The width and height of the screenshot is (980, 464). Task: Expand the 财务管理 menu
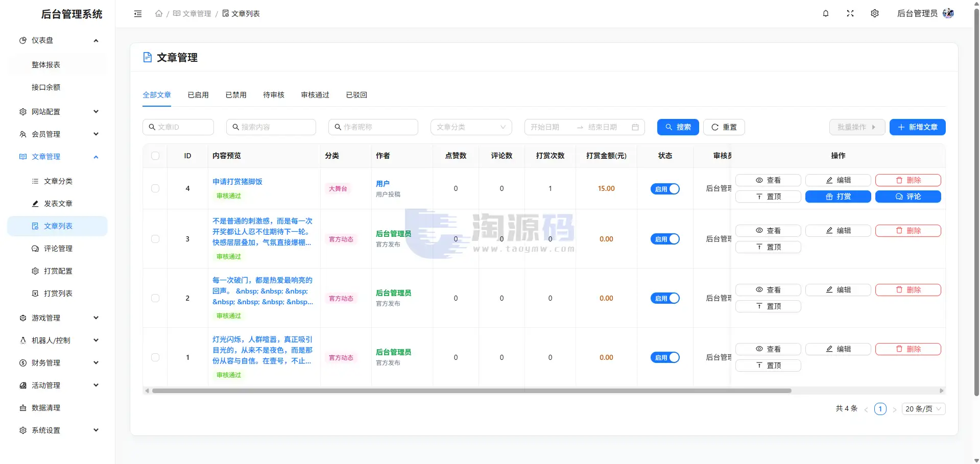(58, 363)
